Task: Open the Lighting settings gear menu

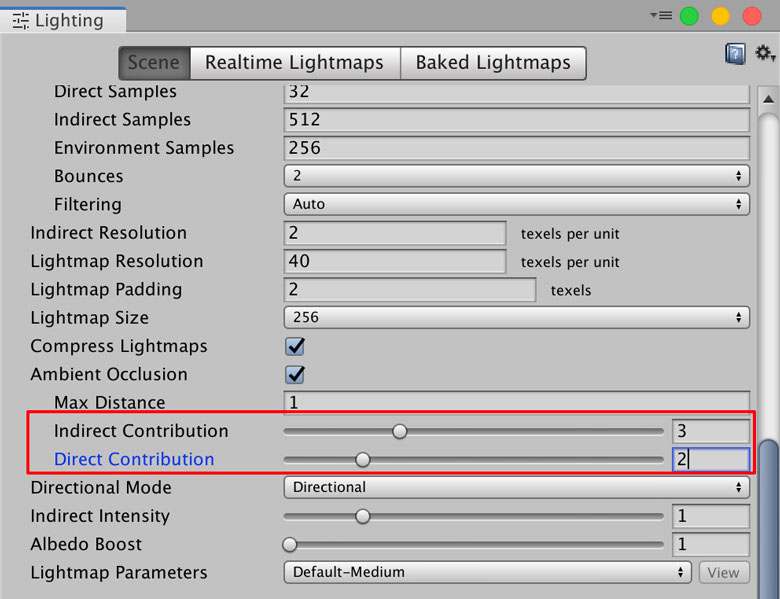Action: coord(765,53)
